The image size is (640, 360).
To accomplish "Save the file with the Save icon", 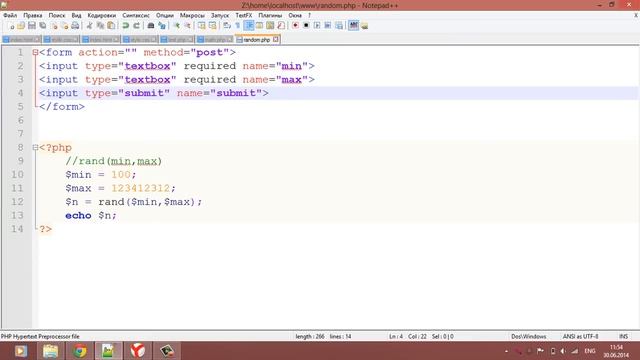I will (31, 26).
